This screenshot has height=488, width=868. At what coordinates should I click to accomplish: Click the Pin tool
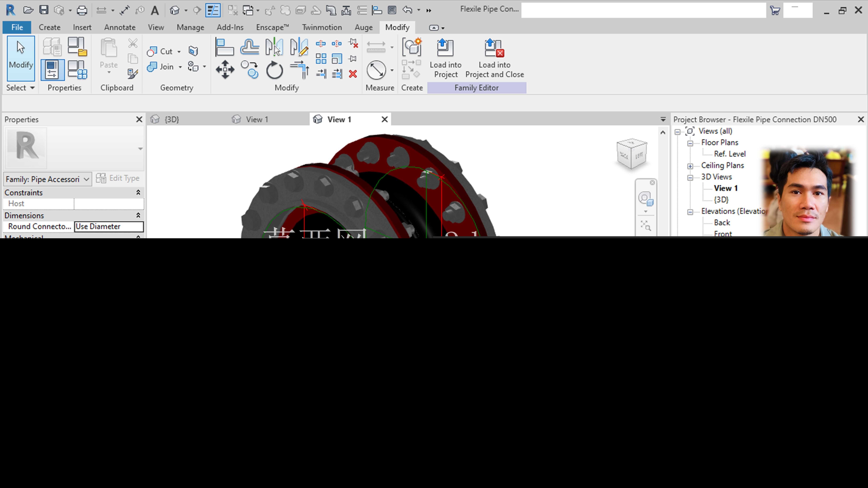click(353, 59)
